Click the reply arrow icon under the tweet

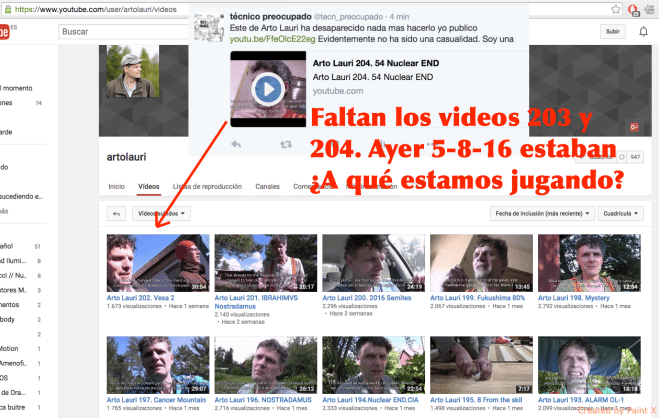point(237,143)
